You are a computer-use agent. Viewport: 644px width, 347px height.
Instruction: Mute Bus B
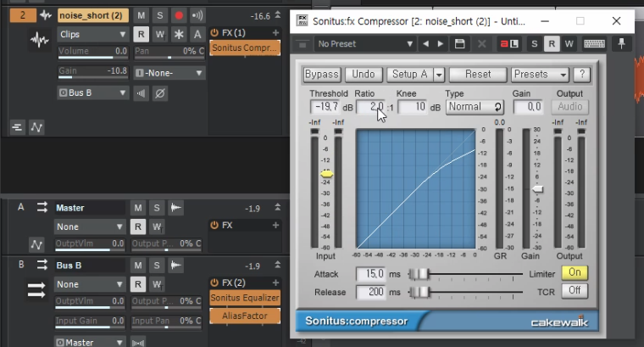(138, 266)
